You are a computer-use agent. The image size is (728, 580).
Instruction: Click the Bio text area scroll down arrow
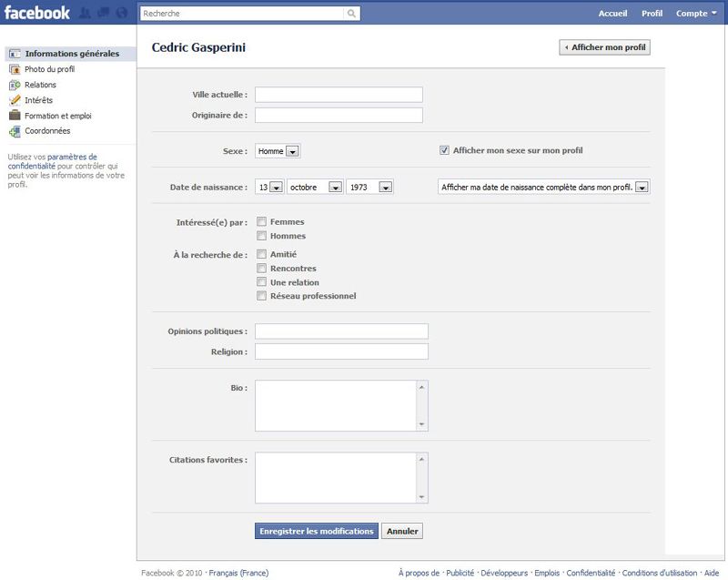coord(421,424)
